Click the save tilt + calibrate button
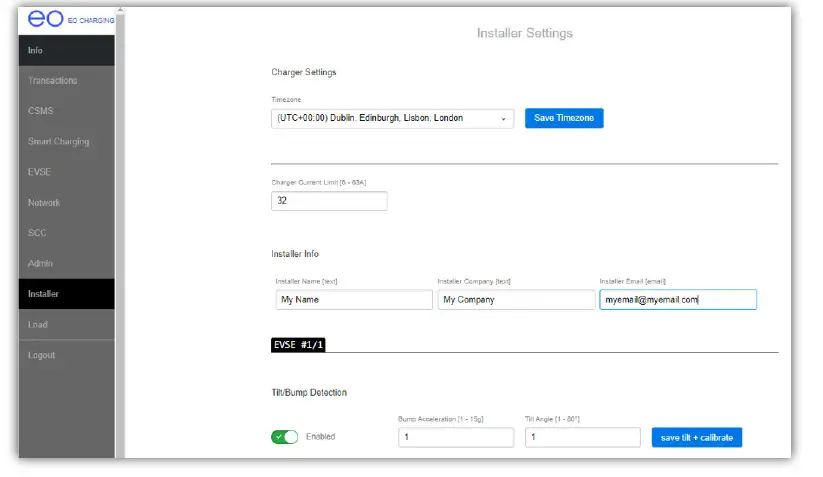Image resolution: width=823 pixels, height=477 pixels. pos(696,437)
